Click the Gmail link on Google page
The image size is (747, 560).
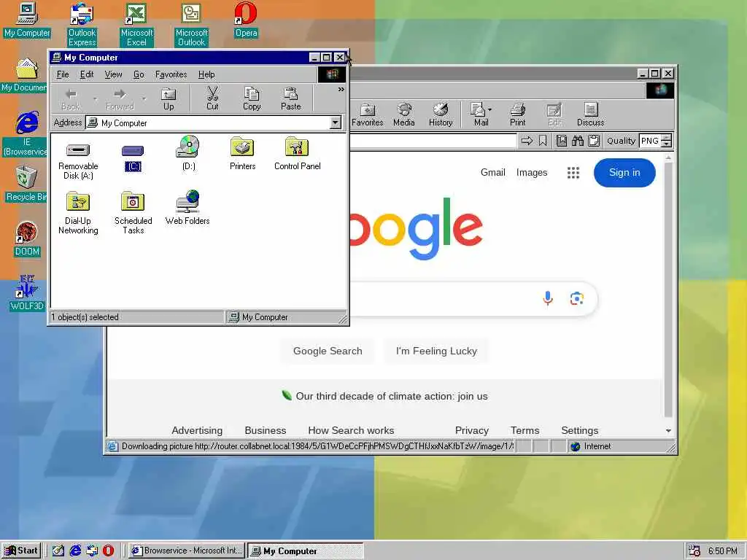tap(492, 172)
